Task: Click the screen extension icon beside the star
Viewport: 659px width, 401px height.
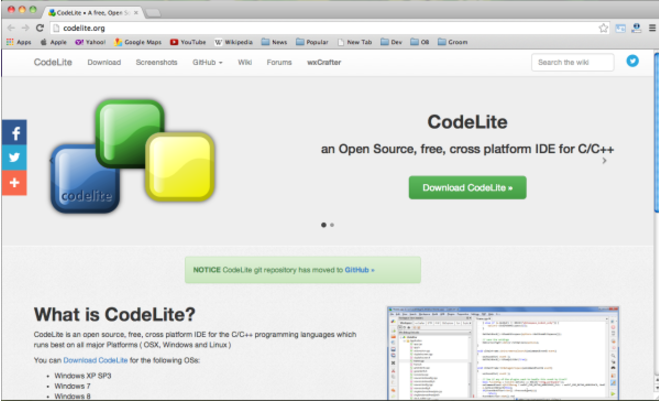Action: click(620, 28)
